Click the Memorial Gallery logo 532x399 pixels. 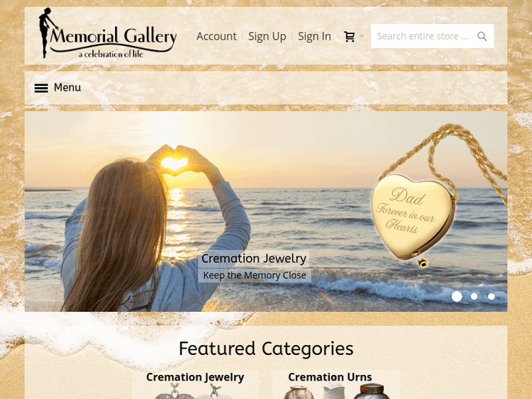108,33
